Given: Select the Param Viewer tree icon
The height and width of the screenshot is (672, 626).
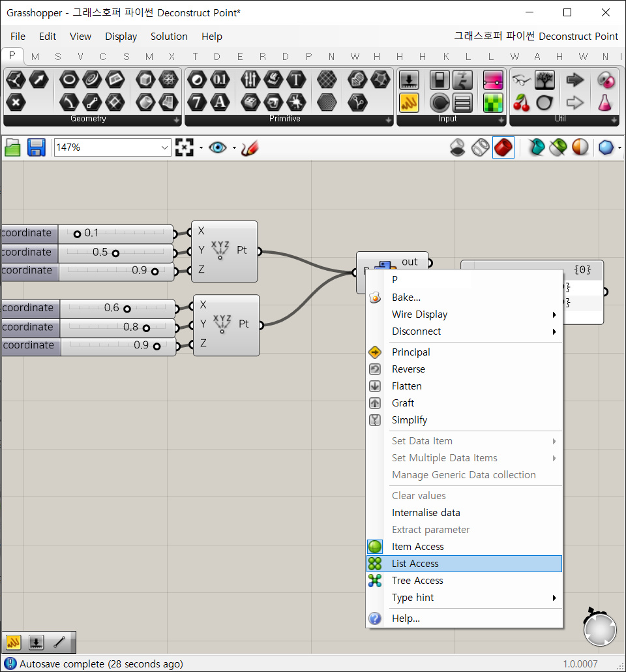Looking at the screenshot, I should coord(544,80).
